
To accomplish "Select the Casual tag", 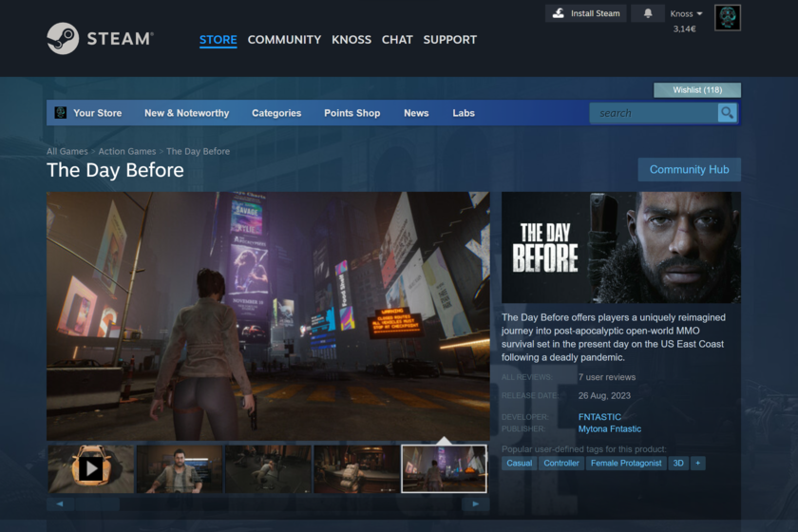I will 519,463.
